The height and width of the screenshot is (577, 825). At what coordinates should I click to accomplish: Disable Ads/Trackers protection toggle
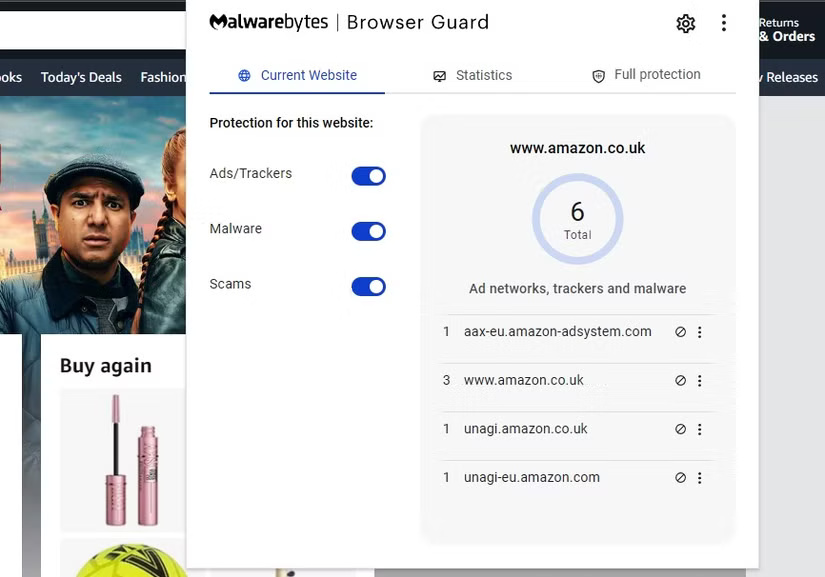coord(368,176)
